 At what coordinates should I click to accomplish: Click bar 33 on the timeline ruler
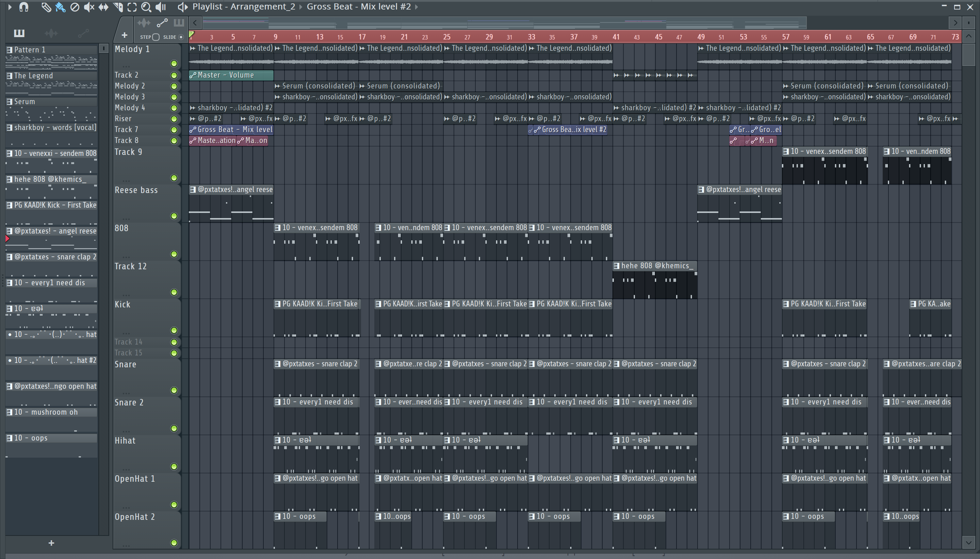(x=532, y=37)
